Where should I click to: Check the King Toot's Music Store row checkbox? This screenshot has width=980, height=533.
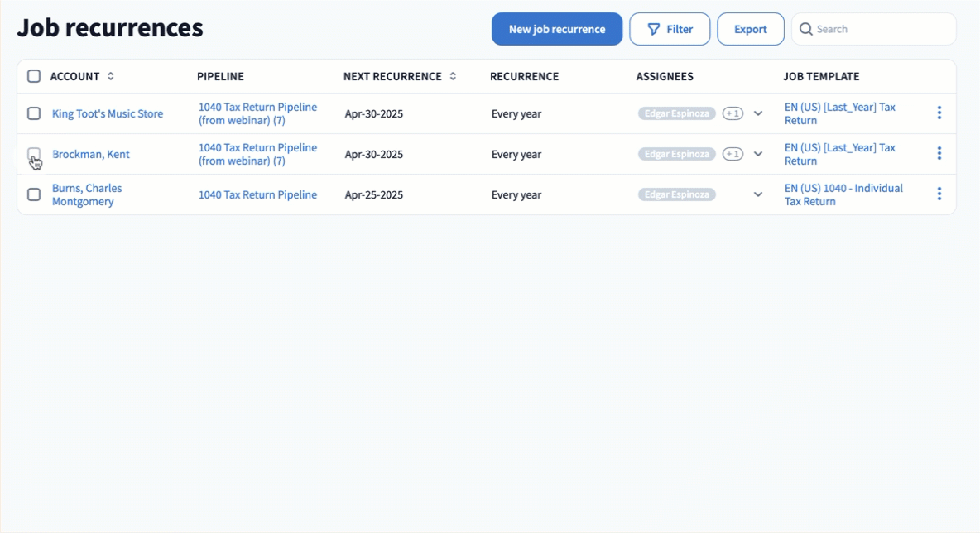(x=34, y=113)
